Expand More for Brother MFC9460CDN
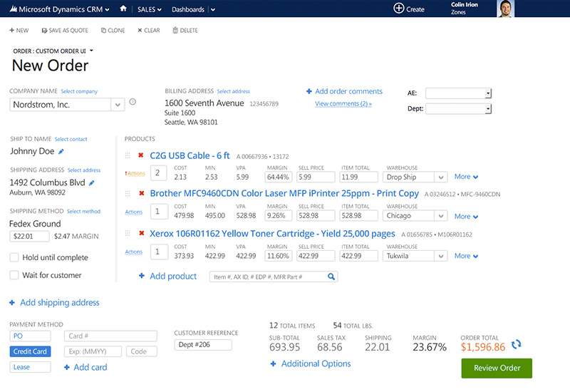This screenshot has width=570, height=392. tap(466, 217)
